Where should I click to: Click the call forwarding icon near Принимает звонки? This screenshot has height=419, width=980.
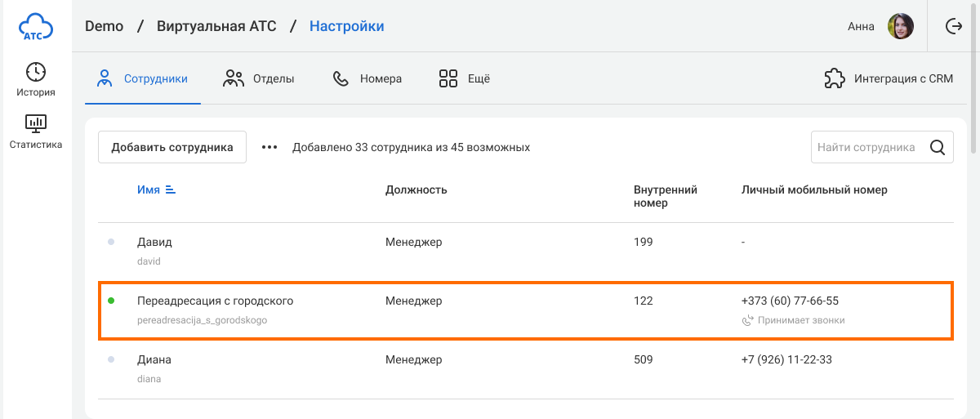[747, 321]
